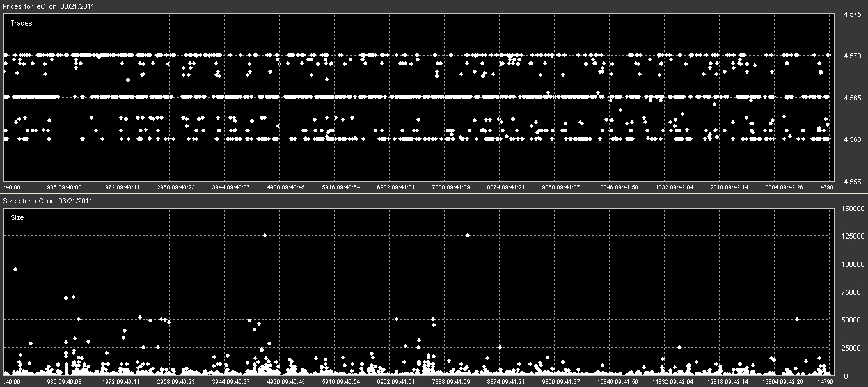This screenshot has width=868, height=387.
Task: Click the 50000 size axis label
Action: pyautogui.click(x=852, y=320)
